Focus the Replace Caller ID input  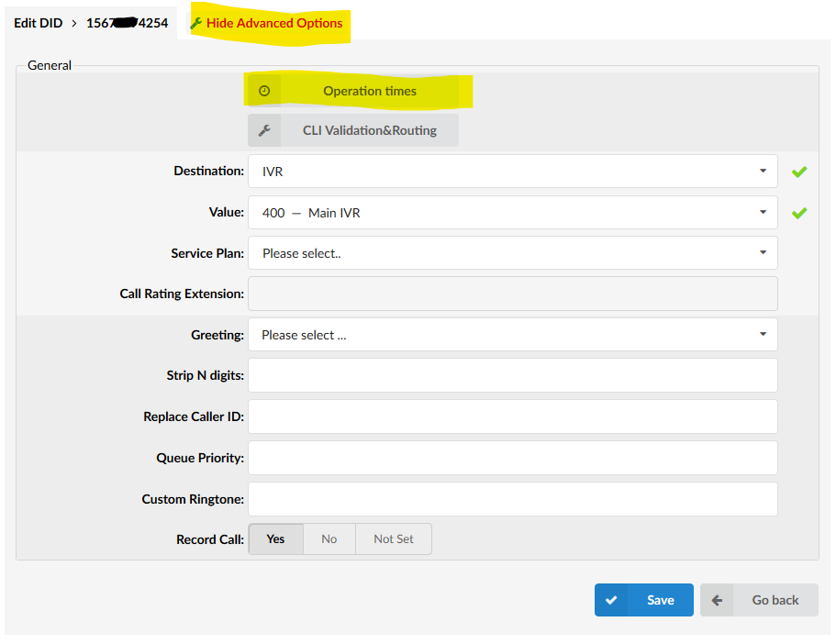[x=512, y=416]
